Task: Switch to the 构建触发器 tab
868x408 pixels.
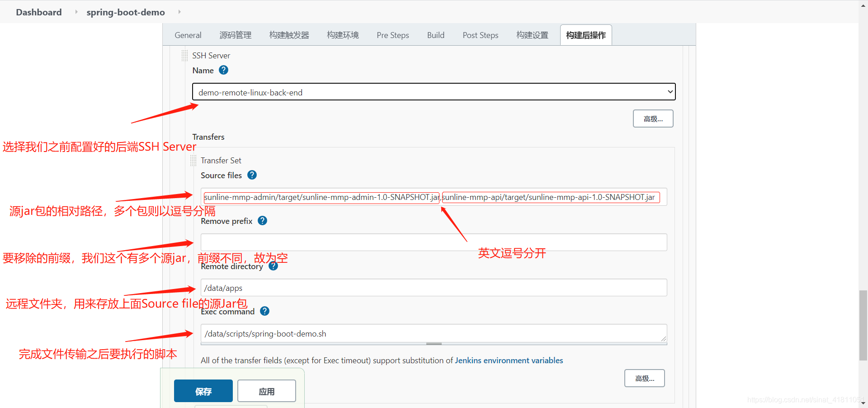Action: click(289, 35)
